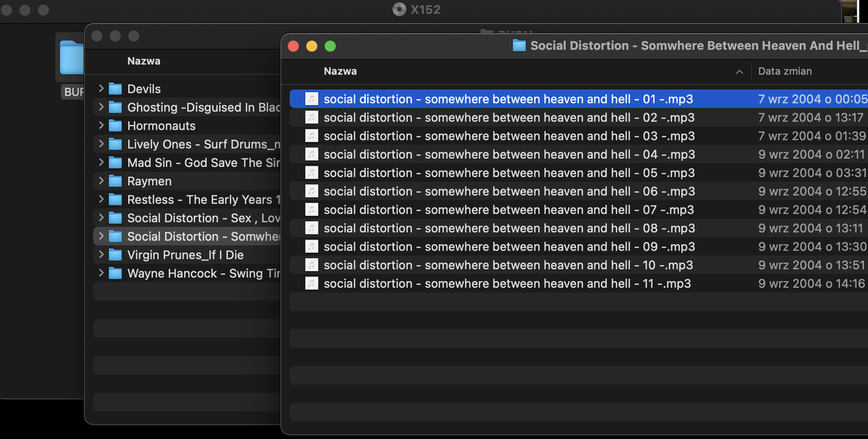Expand the Hormonauts folder disclosure arrow
The height and width of the screenshot is (439, 868).
pos(101,125)
